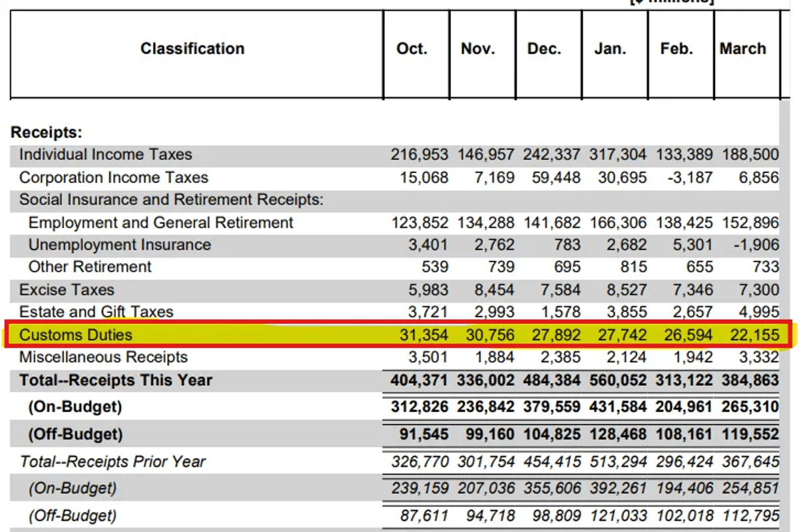799x532 pixels.
Task: Click Customs Duties November value 30,756
Action: point(490,335)
